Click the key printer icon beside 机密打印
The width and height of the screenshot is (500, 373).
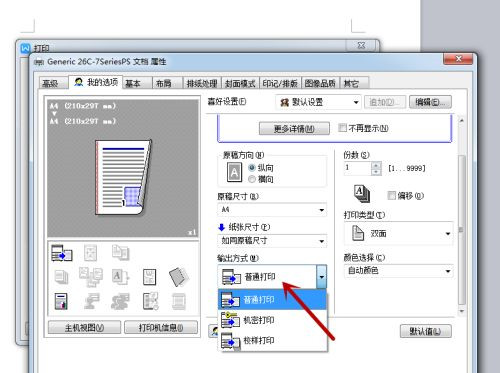click(x=230, y=320)
